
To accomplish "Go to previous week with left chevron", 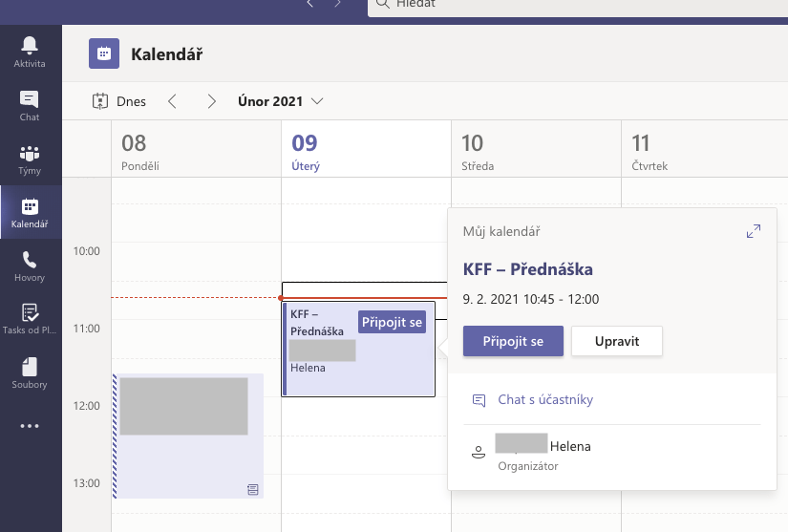I will 173,101.
